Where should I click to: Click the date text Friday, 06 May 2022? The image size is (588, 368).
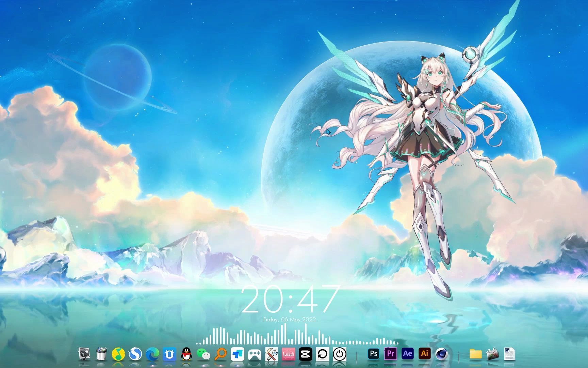coord(290,320)
